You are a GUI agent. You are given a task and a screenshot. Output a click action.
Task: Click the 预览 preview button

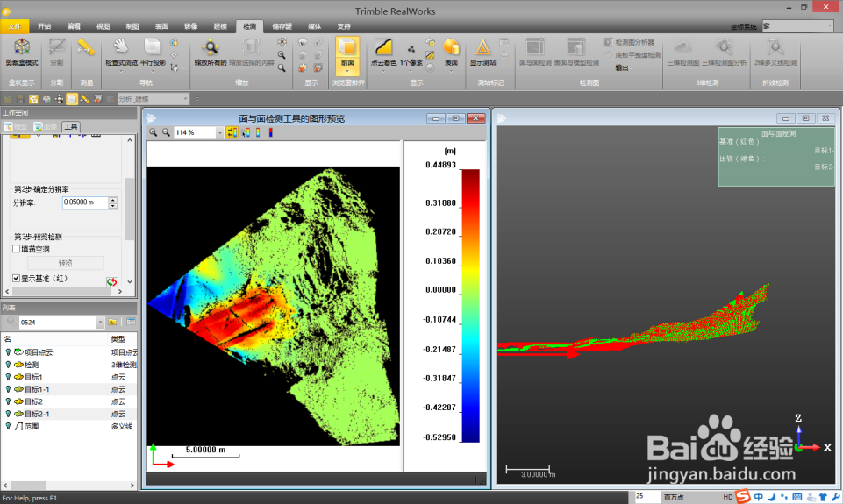65,263
